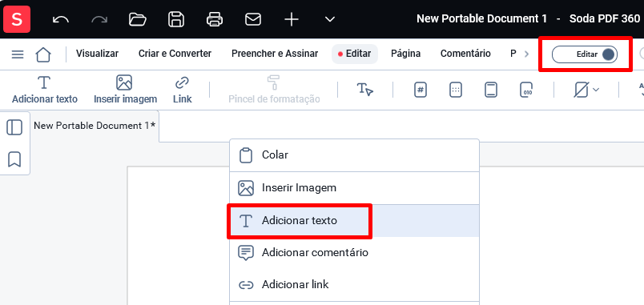Choose Adicionar comentário menu entry
The width and height of the screenshot is (644, 305).
(355, 252)
